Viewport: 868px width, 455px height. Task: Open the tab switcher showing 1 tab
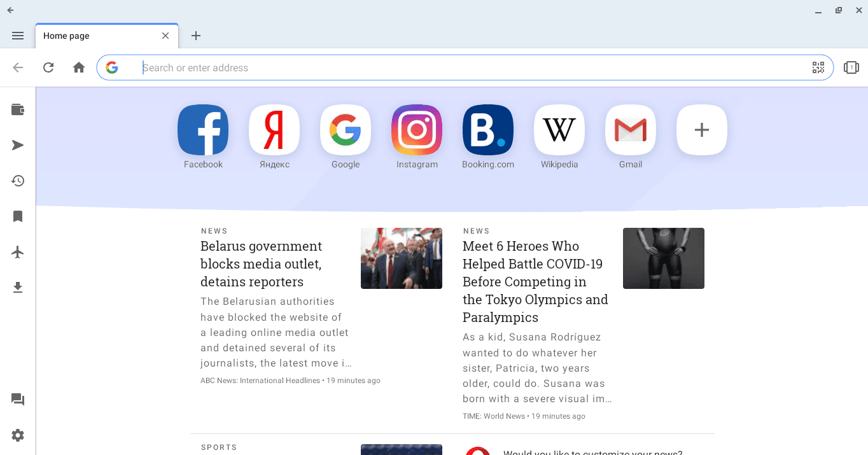(851, 67)
